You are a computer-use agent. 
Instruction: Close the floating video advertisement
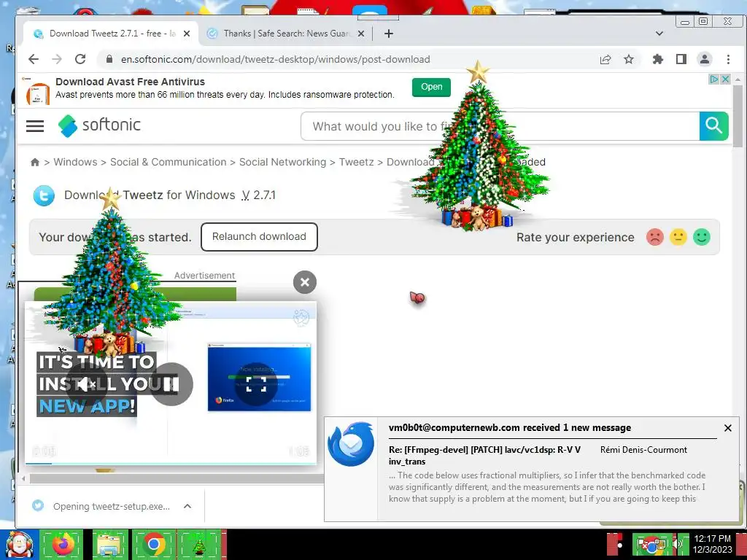coord(305,282)
